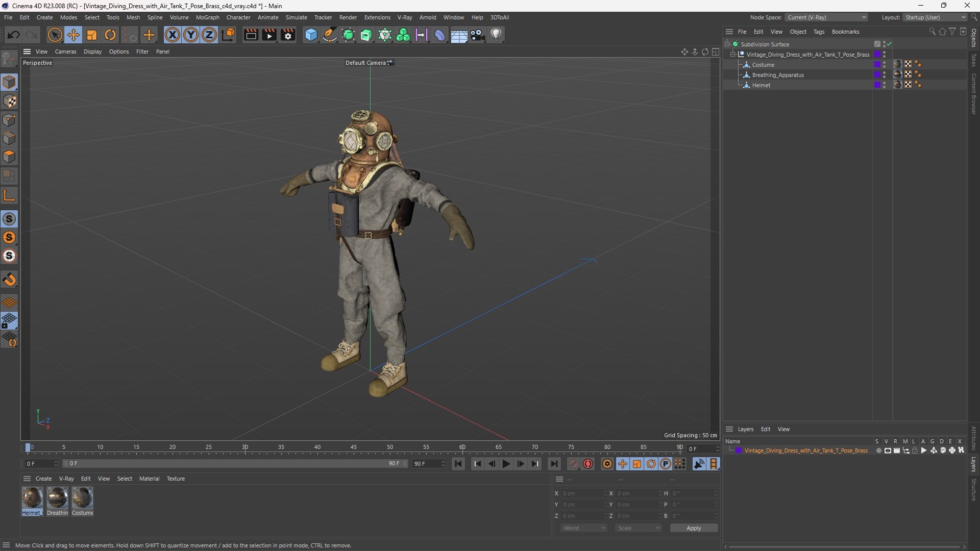Toggle Solo dot for Vintage_Diving_Dress layer

(878, 450)
